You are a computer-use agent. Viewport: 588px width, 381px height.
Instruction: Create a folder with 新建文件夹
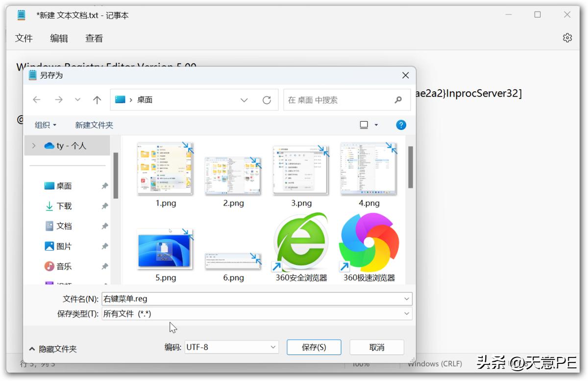click(94, 125)
